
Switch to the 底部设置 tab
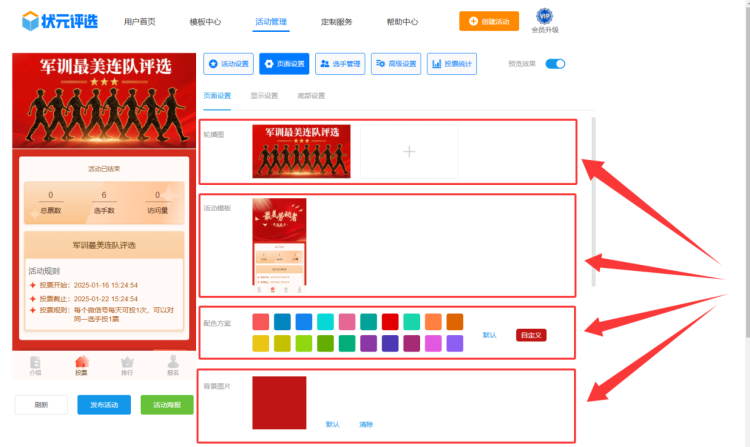(311, 96)
